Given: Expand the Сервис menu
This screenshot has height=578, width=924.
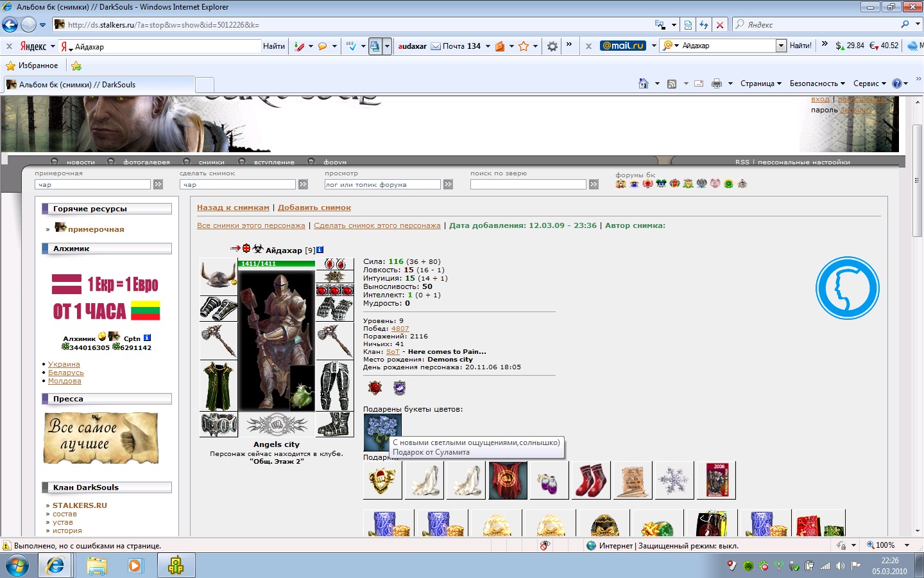Looking at the screenshot, I should coord(869,83).
